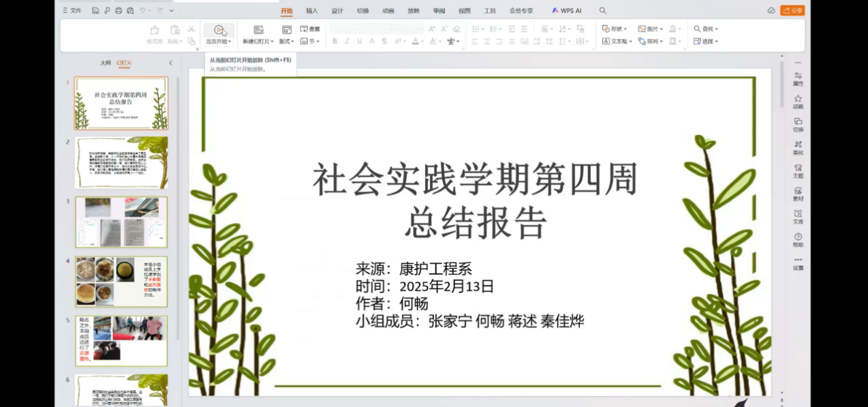This screenshot has width=868, height=407.
Task: Click the orange 分享 (Share) button
Action: click(x=792, y=11)
